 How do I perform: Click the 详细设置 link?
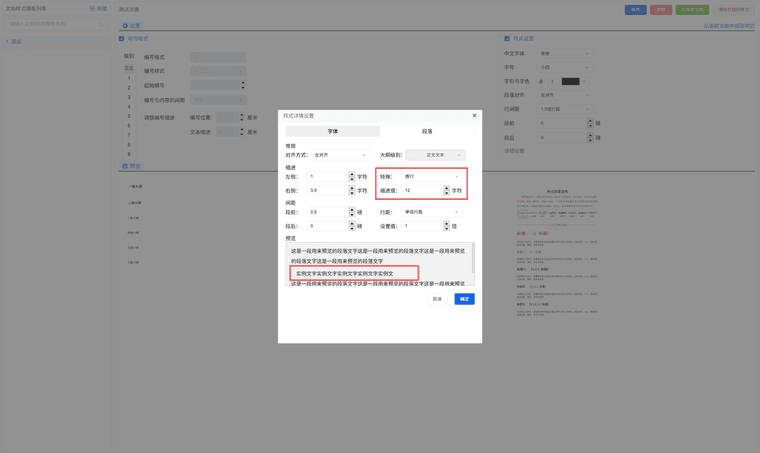(x=514, y=151)
